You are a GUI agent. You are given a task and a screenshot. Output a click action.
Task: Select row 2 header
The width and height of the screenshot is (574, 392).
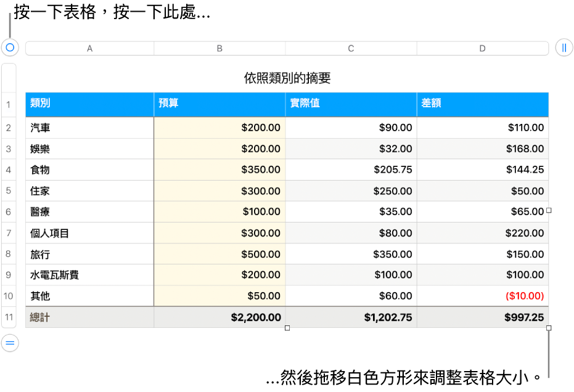9,128
